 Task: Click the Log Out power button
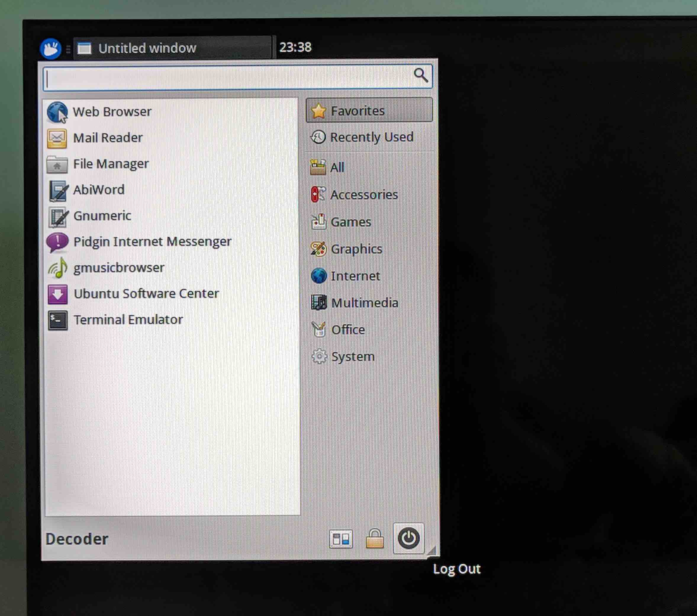click(x=408, y=538)
